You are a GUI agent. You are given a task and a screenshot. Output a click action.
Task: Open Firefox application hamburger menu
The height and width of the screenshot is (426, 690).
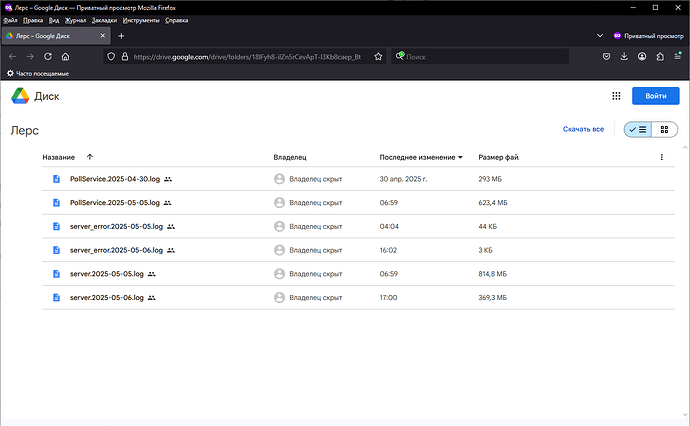[x=678, y=56]
